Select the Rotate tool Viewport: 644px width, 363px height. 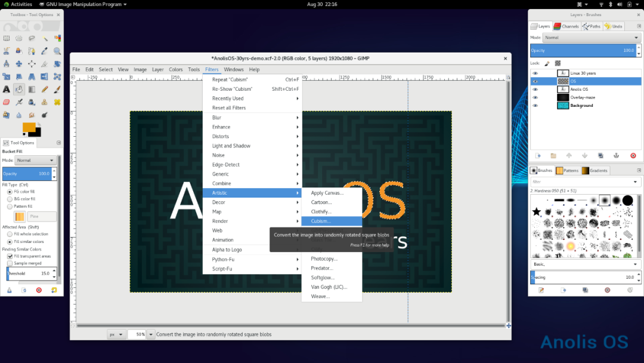click(x=57, y=64)
